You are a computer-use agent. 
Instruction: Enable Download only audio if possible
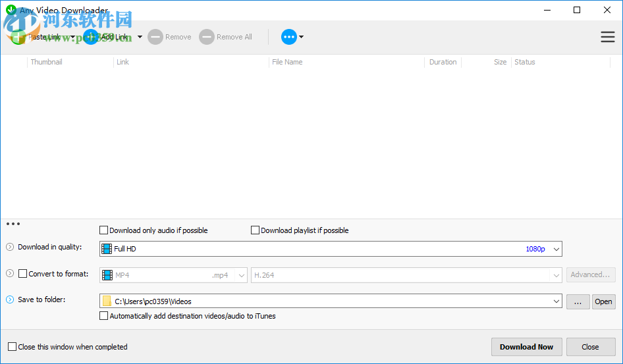[103, 230]
